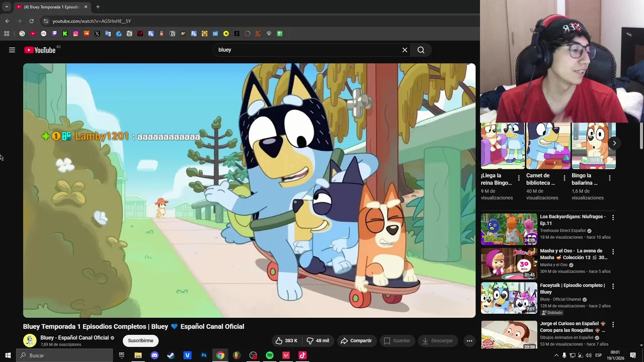Screen dimensions: 644x362
Task: Open the Kick bookmark
Action: tap(65, 34)
